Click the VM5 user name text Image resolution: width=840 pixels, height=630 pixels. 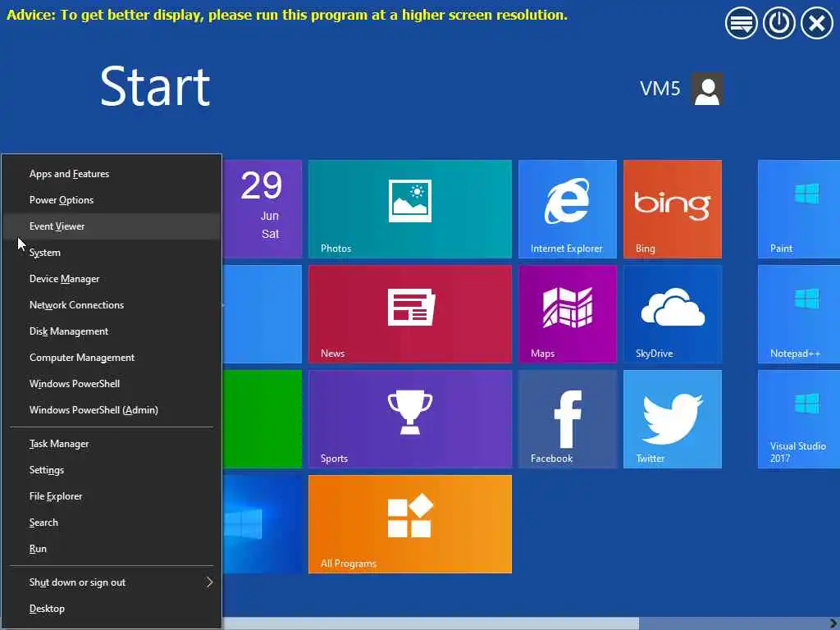coord(660,89)
